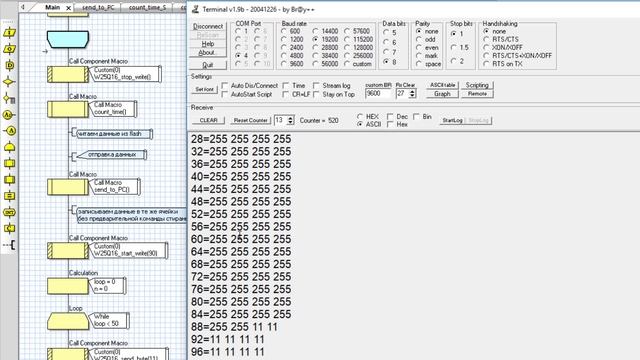Select RTS/CTS handshaking

[486, 39]
